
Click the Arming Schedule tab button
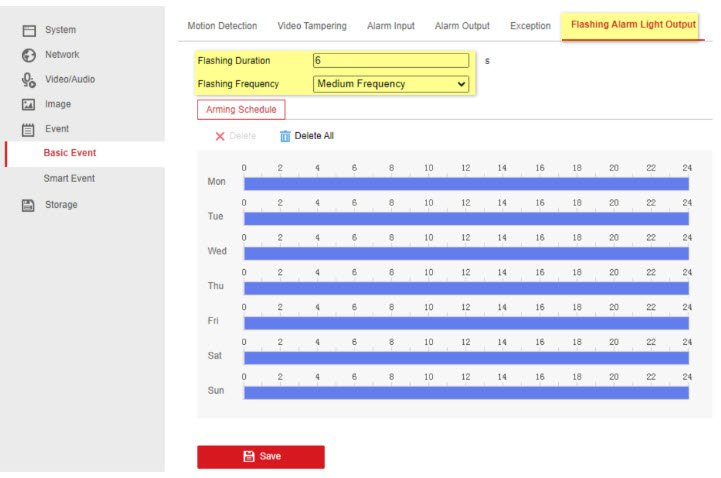coord(240,110)
